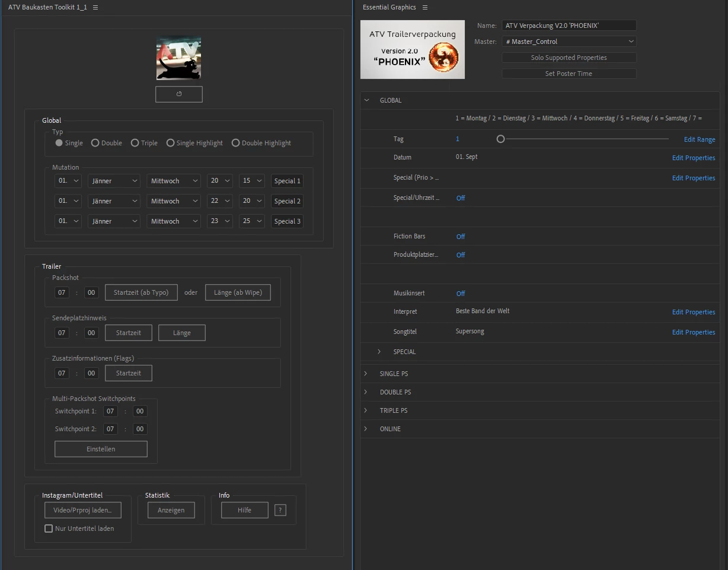Viewport: 728px width, 570px height.
Task: Click the Anzeigen statistics button
Action: 171,510
